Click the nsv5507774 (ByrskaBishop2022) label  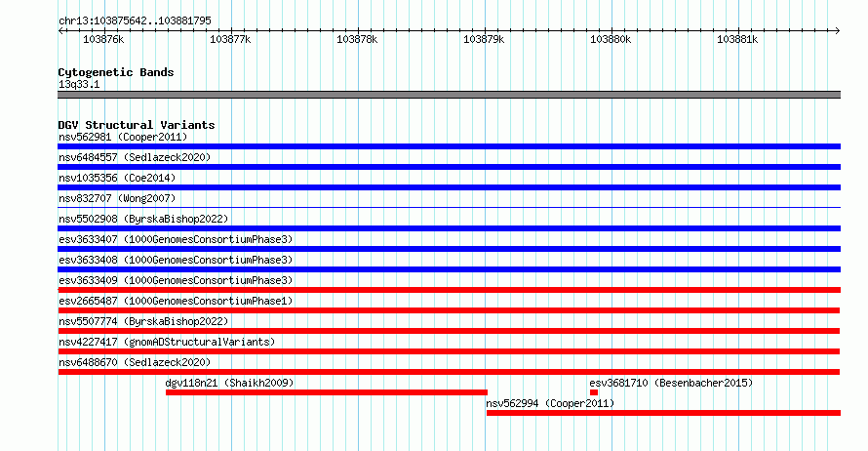143,321
